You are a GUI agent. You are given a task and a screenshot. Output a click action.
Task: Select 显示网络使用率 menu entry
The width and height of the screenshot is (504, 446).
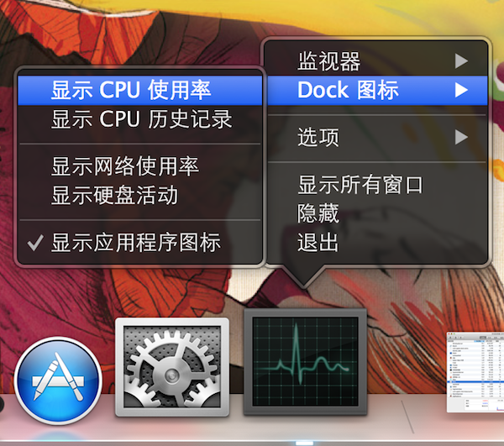140,166
